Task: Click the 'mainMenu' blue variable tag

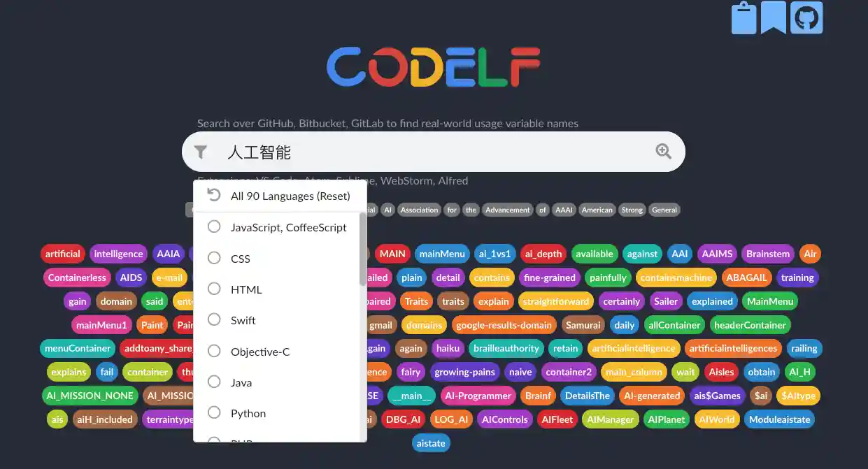Action: 442,254
